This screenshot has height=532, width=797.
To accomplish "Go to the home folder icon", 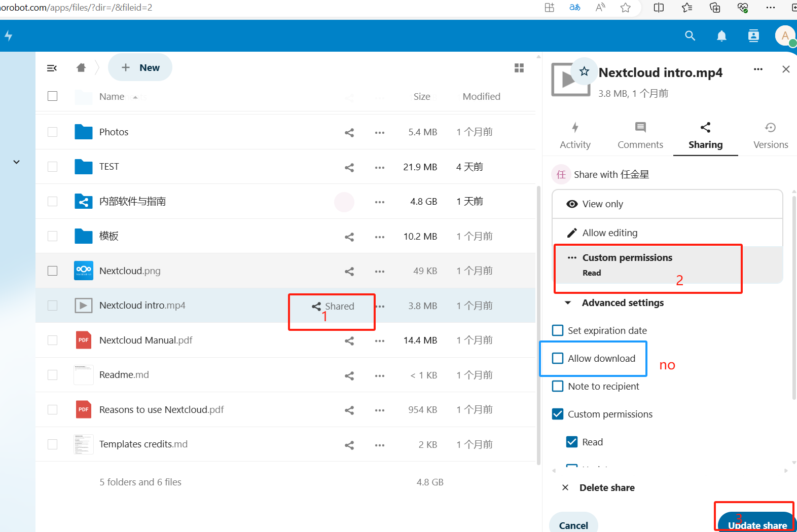I will 81,68.
